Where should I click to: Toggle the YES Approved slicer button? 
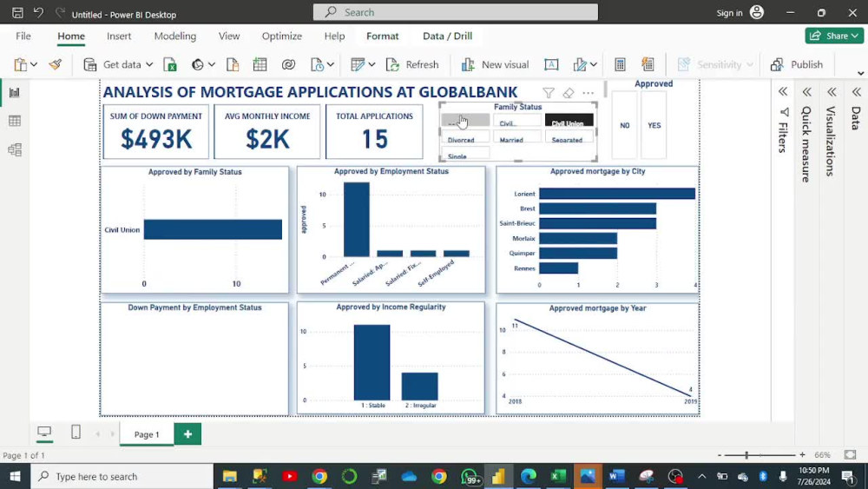point(654,125)
